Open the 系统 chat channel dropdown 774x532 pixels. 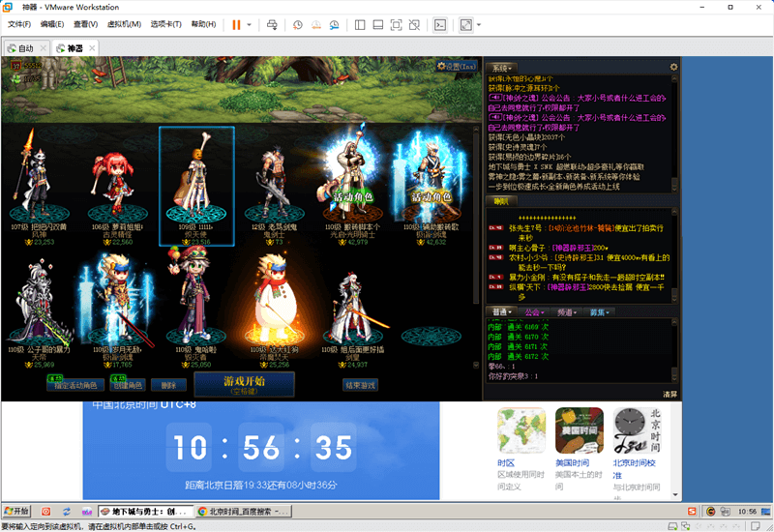(x=501, y=68)
